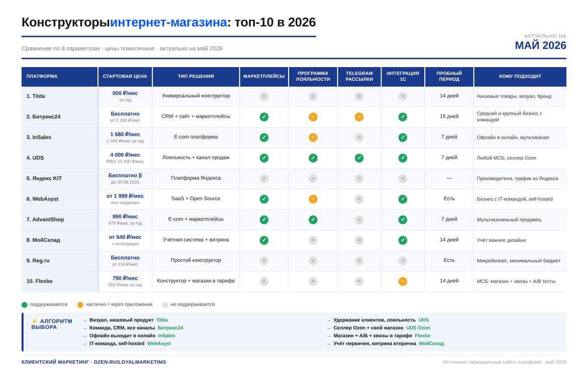Click the green 'UDS Ozon' algorithm recommendation
Image resolution: width=588 pixels, height=372 pixels.
click(x=418, y=328)
